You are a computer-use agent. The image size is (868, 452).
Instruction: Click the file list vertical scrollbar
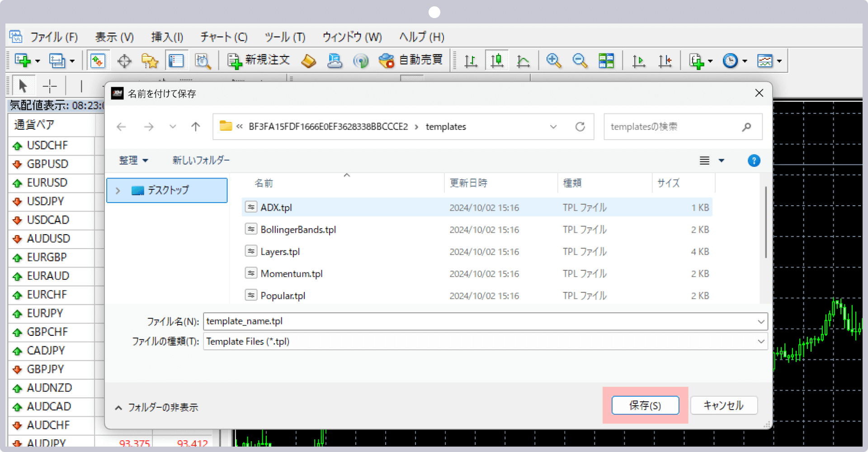coord(765,222)
